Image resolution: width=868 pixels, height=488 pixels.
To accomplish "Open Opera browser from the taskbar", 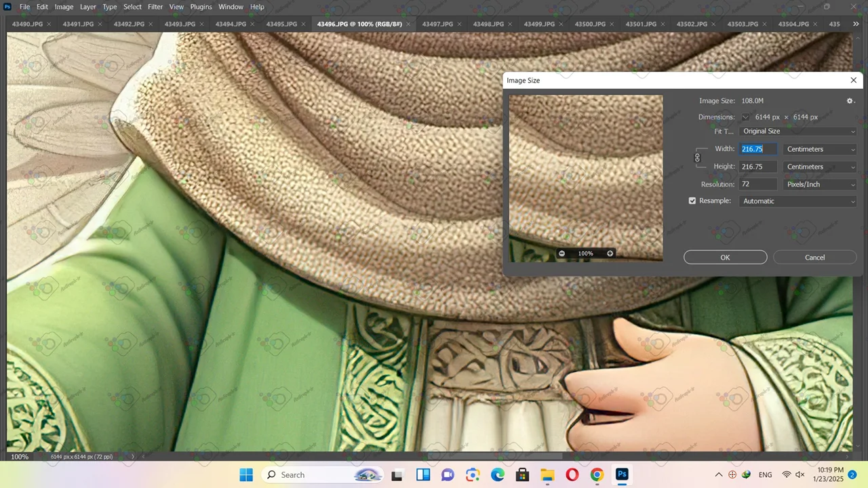I will (572, 474).
